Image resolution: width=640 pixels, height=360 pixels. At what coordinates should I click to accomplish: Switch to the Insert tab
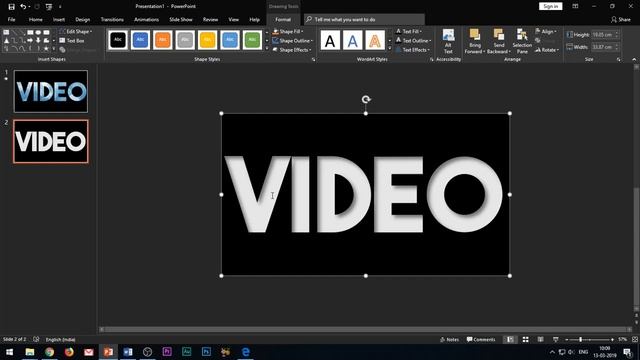tap(59, 20)
